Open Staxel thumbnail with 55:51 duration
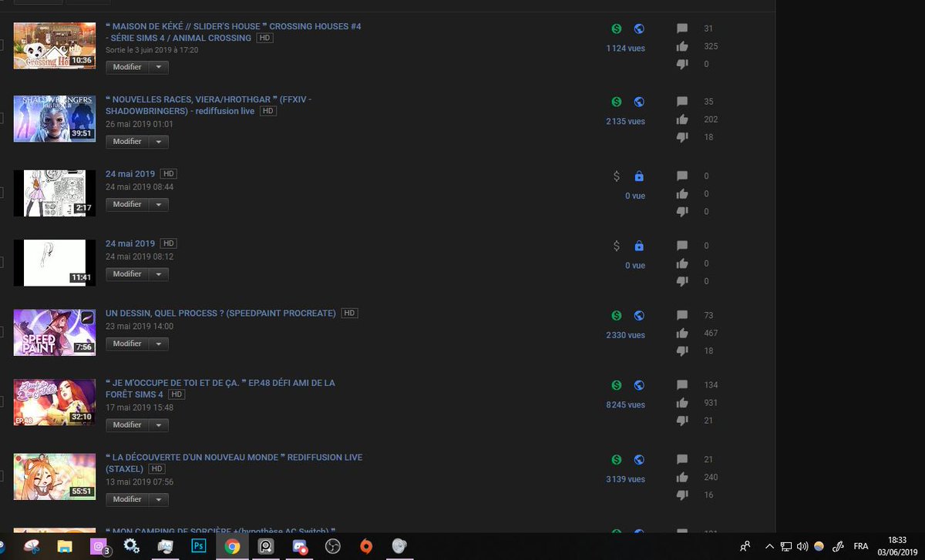The width and height of the screenshot is (925, 560). pos(55,476)
